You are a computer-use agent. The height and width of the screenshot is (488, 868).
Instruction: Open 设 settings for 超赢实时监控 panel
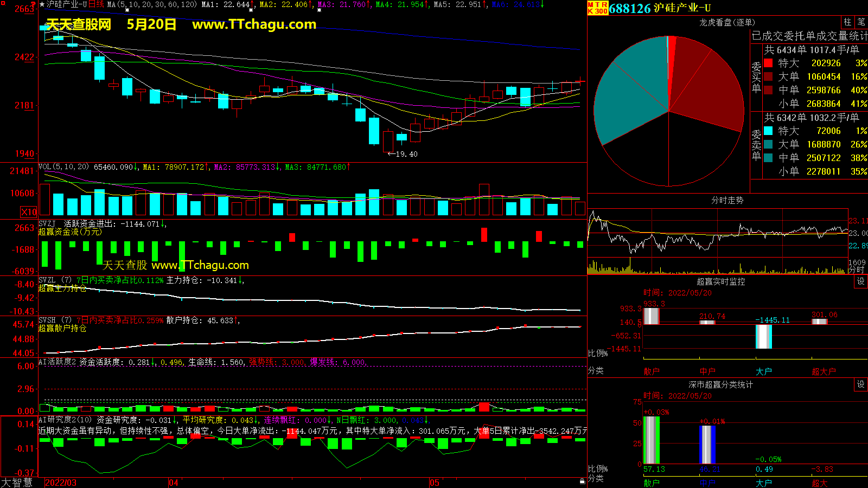pos(861,281)
